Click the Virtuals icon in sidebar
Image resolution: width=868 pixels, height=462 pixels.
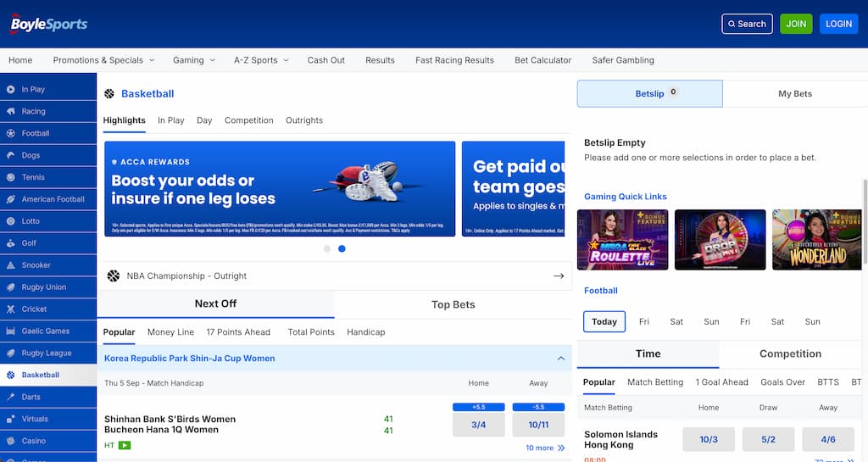pyautogui.click(x=10, y=419)
